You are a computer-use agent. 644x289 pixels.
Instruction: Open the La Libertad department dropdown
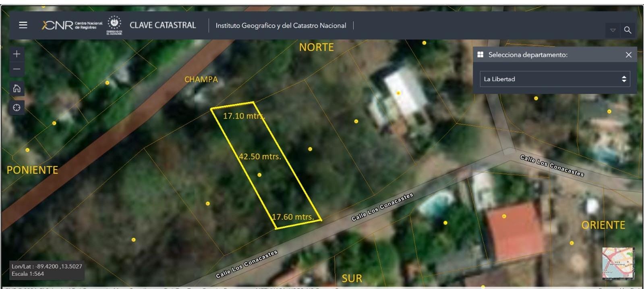click(554, 79)
